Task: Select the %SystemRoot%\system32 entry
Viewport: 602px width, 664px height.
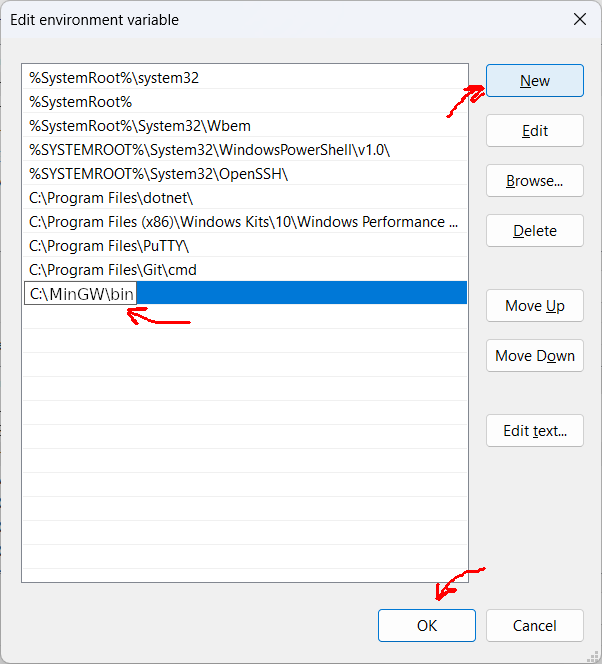Action: pos(245,77)
